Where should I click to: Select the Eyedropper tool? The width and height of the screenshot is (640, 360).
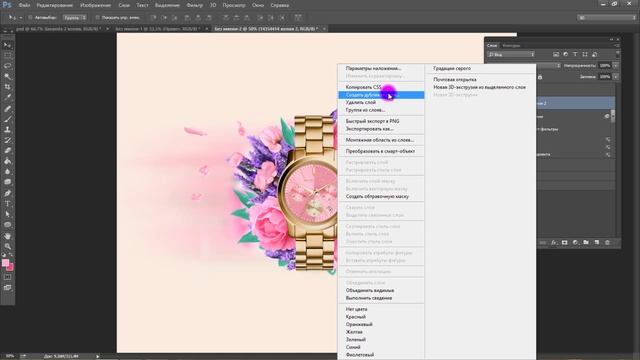tap(7, 98)
